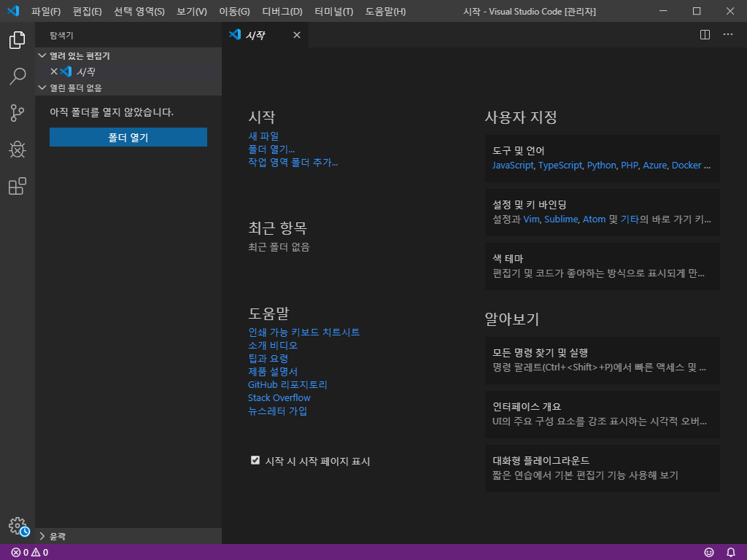Minimize the Visual Studio Code window
The image size is (747, 560).
[x=663, y=11]
